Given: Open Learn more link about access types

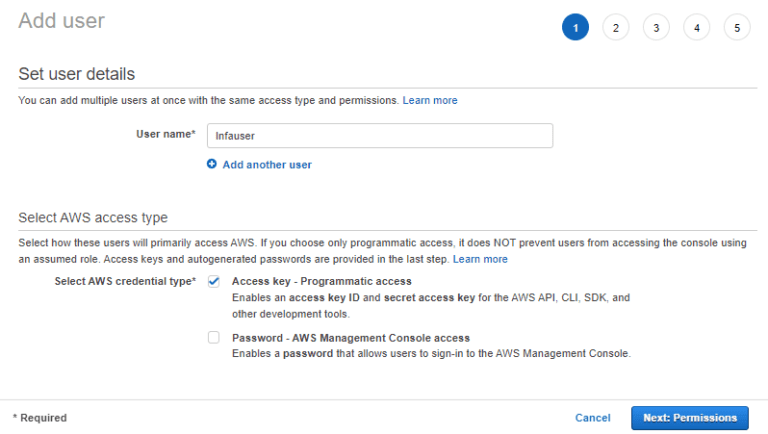Looking at the screenshot, I should (x=480, y=259).
